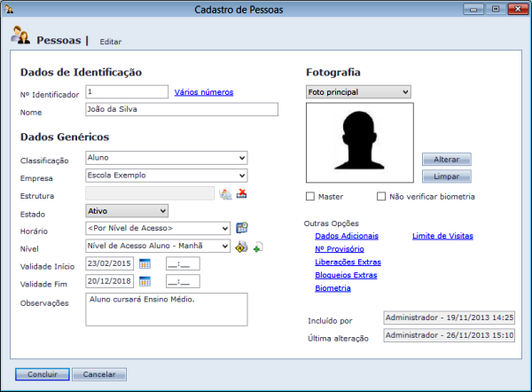Enable the Master checkbox

[310, 196]
